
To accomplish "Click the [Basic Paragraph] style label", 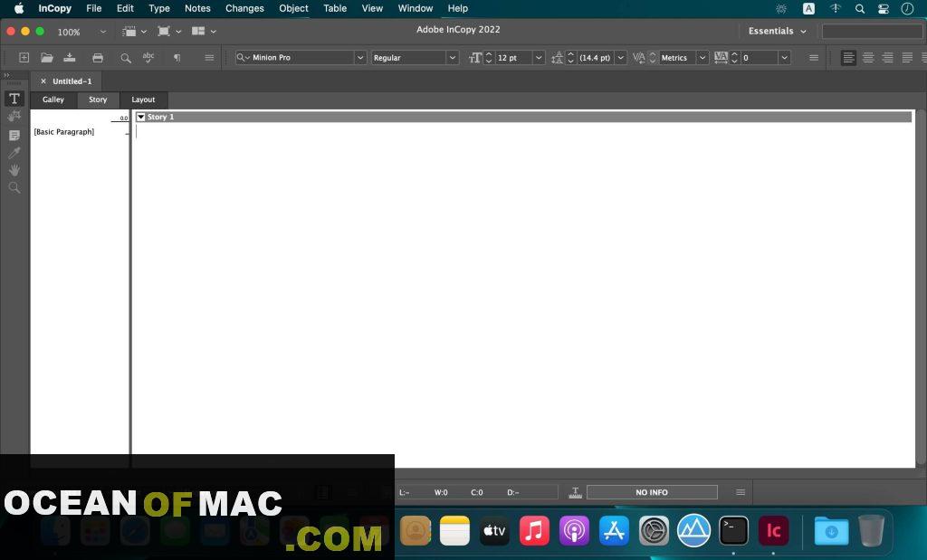I will [x=64, y=132].
